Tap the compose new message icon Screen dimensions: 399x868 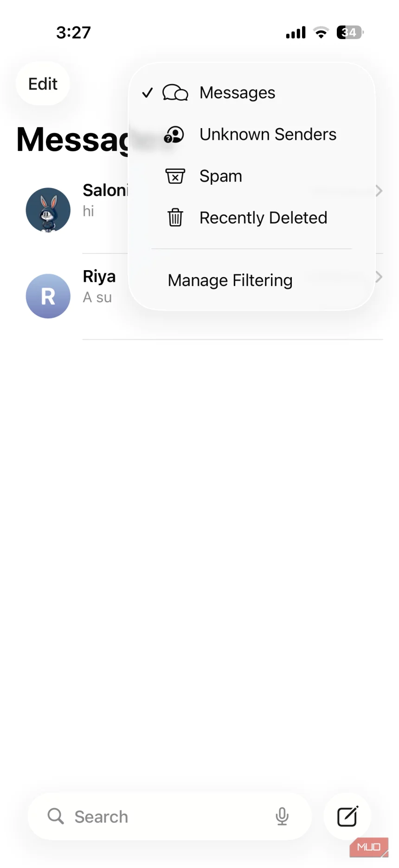347,816
